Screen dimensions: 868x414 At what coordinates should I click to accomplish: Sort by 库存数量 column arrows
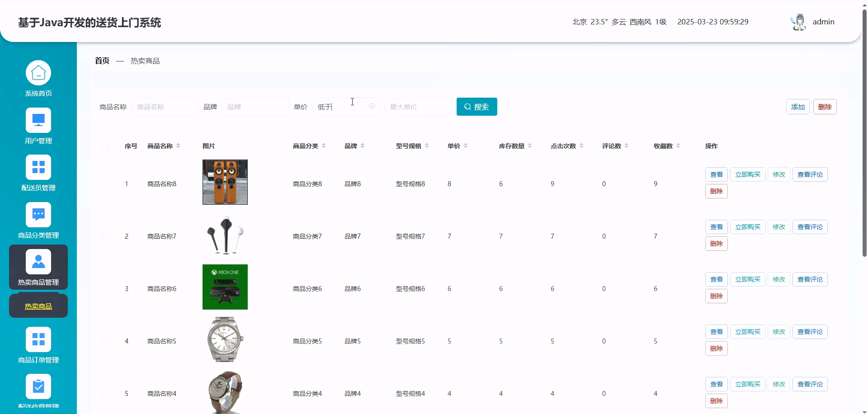coord(530,146)
